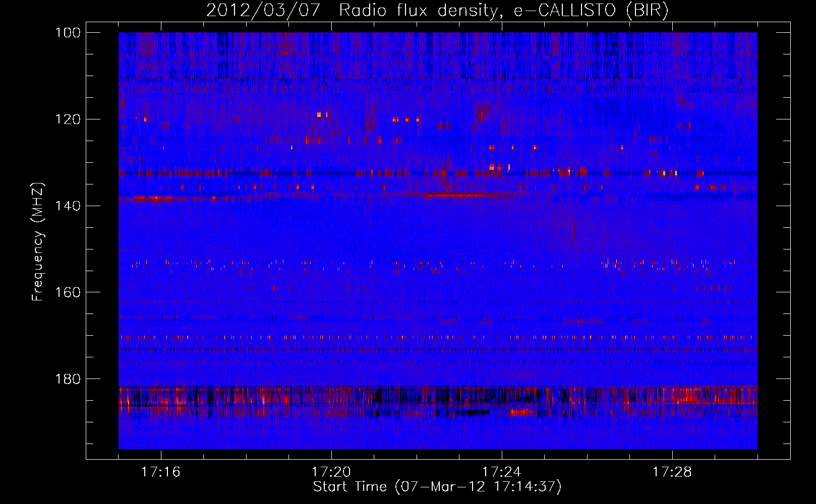
Task: Click the 100 frequency tick label
Action: (x=68, y=33)
